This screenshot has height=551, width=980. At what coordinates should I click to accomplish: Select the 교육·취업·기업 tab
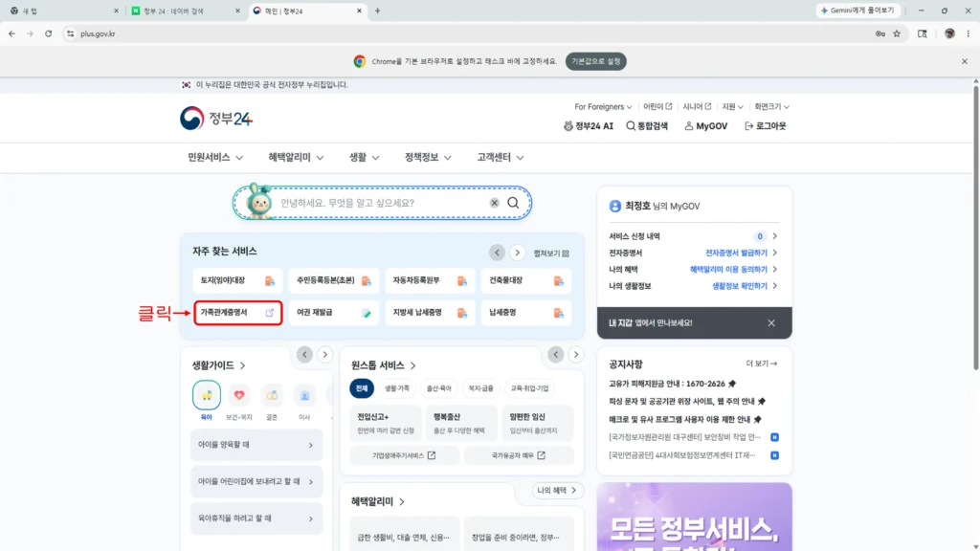529,388
